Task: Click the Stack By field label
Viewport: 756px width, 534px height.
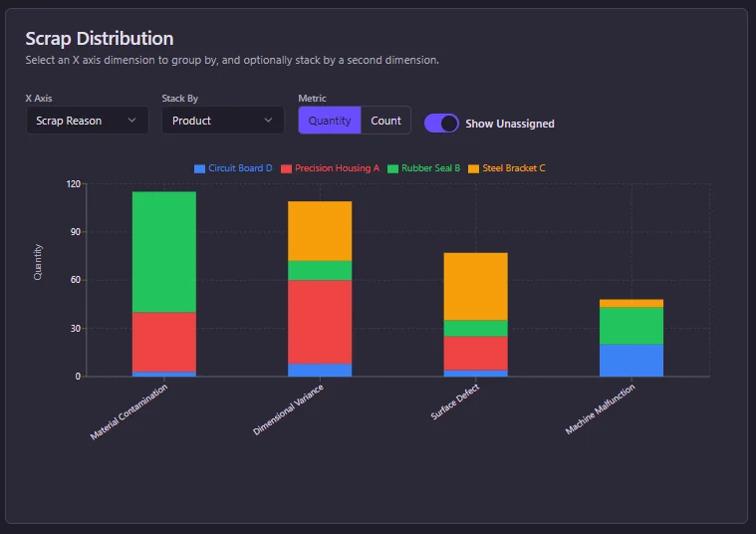Action: click(180, 99)
